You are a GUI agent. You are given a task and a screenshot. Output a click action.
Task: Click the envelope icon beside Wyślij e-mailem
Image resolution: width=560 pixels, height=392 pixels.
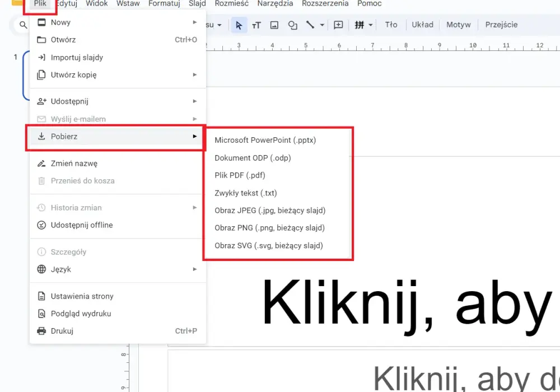[41, 119]
